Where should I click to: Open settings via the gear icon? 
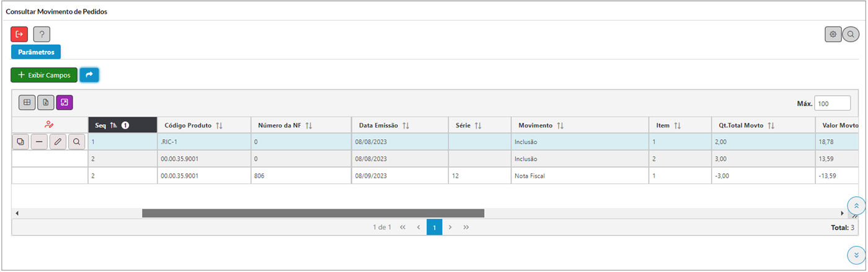point(833,35)
